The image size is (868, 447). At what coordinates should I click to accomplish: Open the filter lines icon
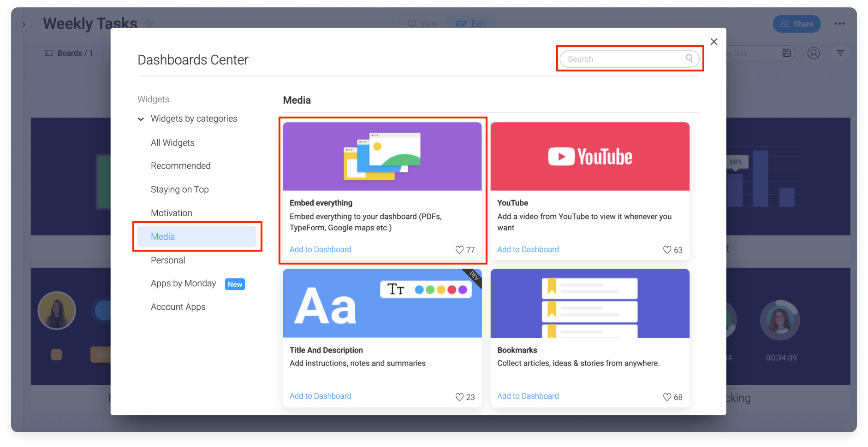pyautogui.click(x=840, y=53)
